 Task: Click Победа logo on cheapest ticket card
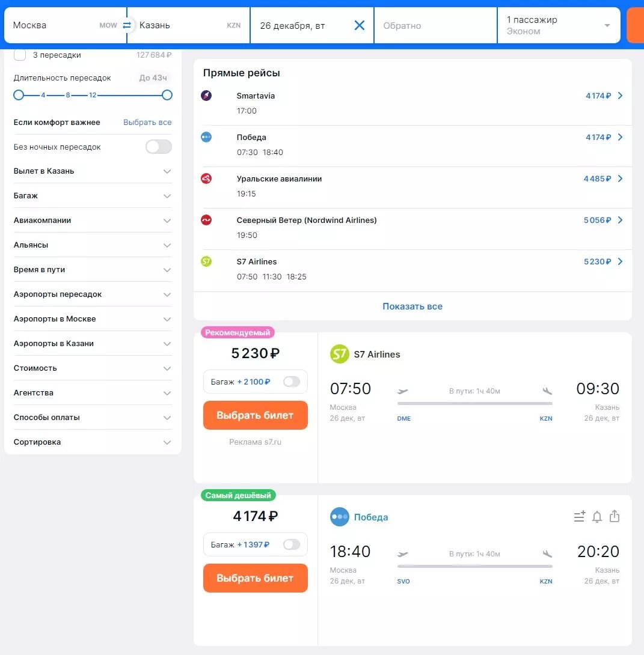pyautogui.click(x=339, y=517)
